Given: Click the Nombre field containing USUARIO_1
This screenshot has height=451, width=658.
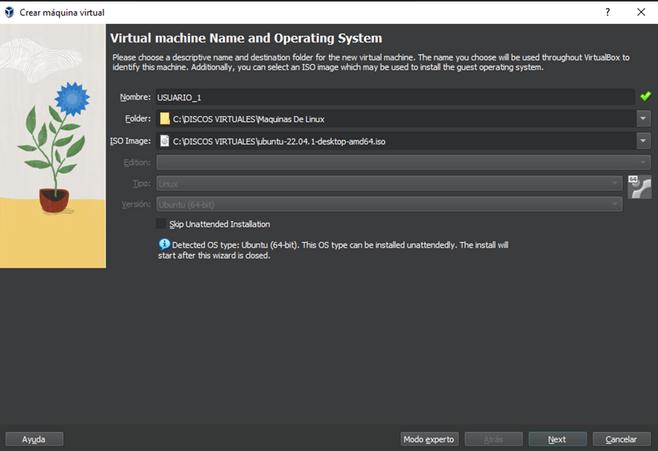Looking at the screenshot, I should (x=395, y=97).
